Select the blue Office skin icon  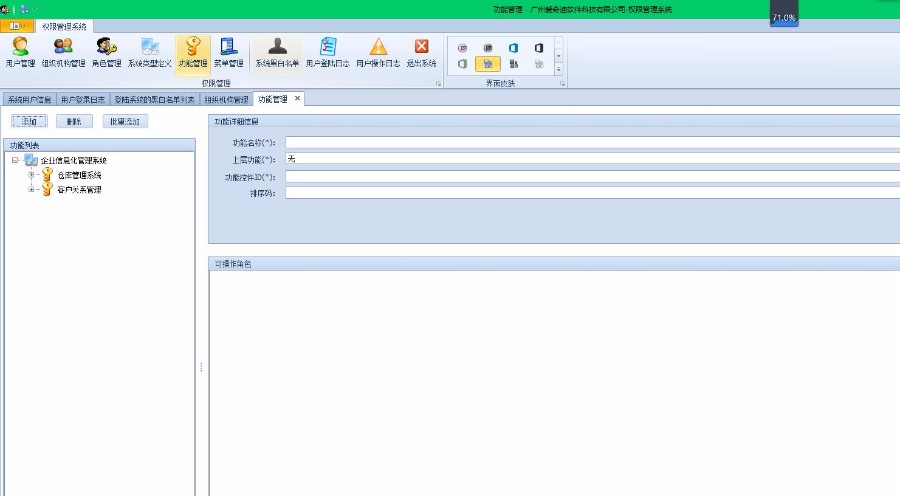[x=513, y=48]
